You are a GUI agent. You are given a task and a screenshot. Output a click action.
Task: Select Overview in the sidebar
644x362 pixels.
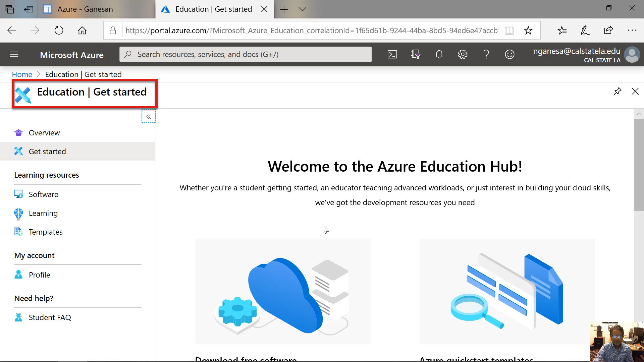click(44, 133)
